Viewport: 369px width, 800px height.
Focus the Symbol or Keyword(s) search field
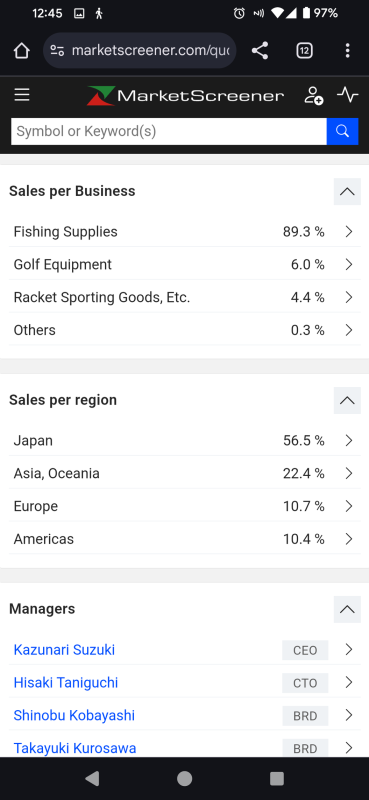click(x=169, y=131)
